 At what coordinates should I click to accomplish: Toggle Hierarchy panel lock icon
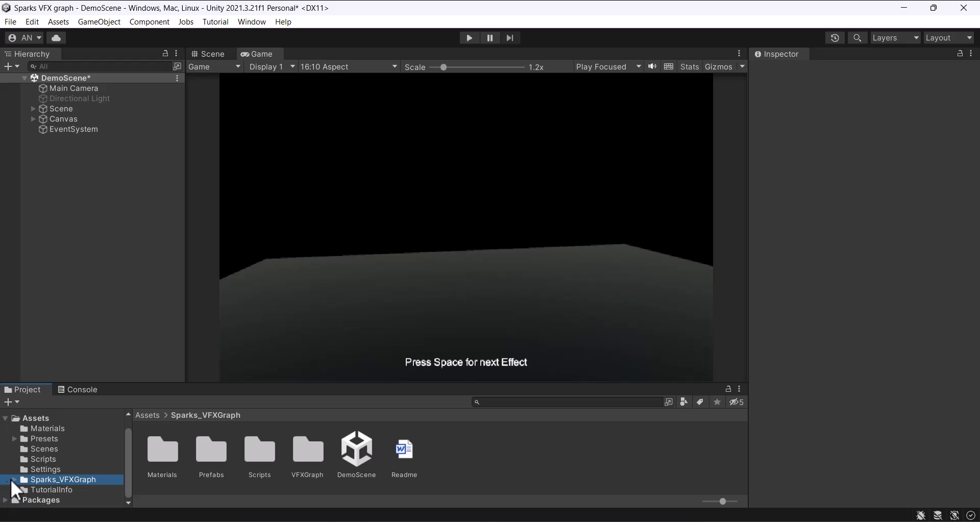[x=165, y=54]
